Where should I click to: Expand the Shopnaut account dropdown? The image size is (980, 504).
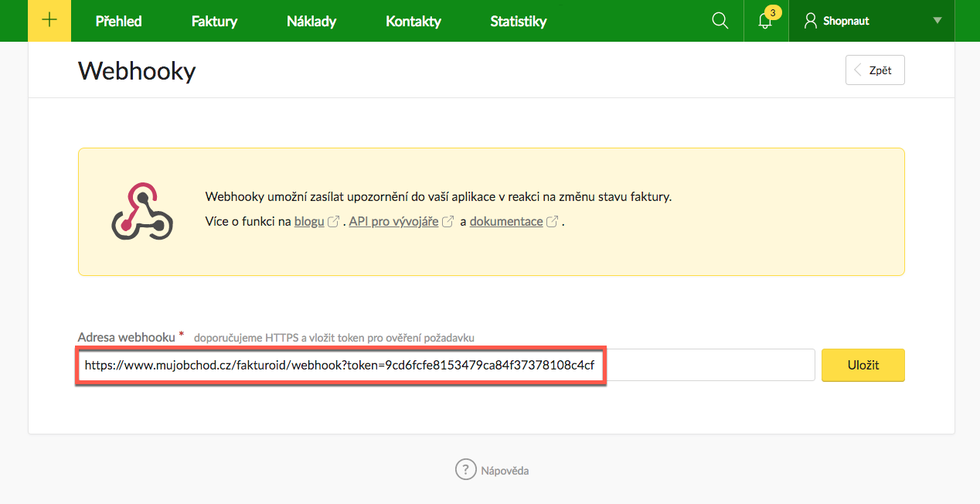937,21
